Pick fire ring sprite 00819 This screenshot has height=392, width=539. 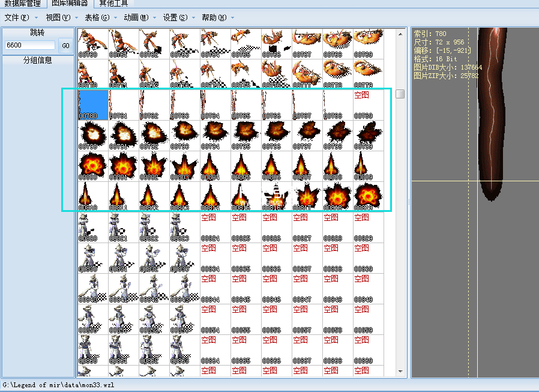point(368,197)
